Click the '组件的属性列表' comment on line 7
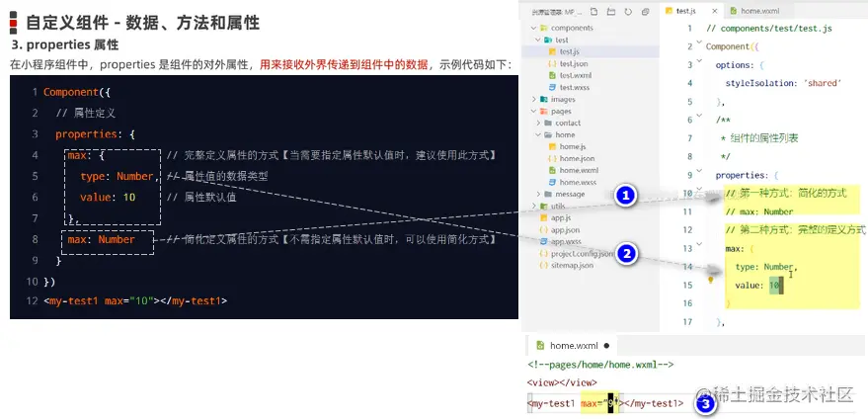 pos(763,138)
